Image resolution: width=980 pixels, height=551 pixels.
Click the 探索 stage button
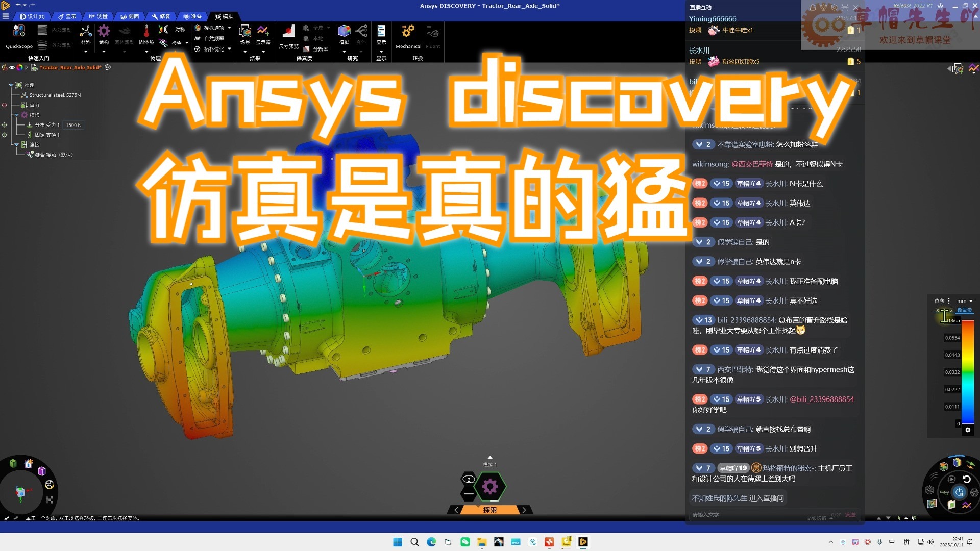coord(490,510)
